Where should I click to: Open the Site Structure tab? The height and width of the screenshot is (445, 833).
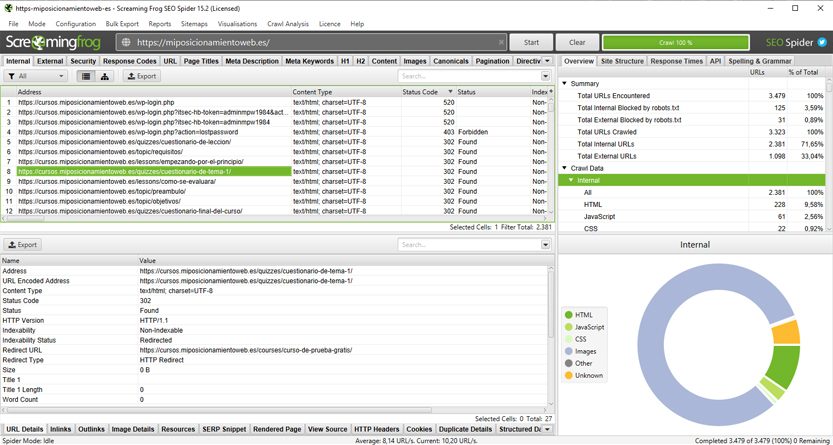coord(622,61)
